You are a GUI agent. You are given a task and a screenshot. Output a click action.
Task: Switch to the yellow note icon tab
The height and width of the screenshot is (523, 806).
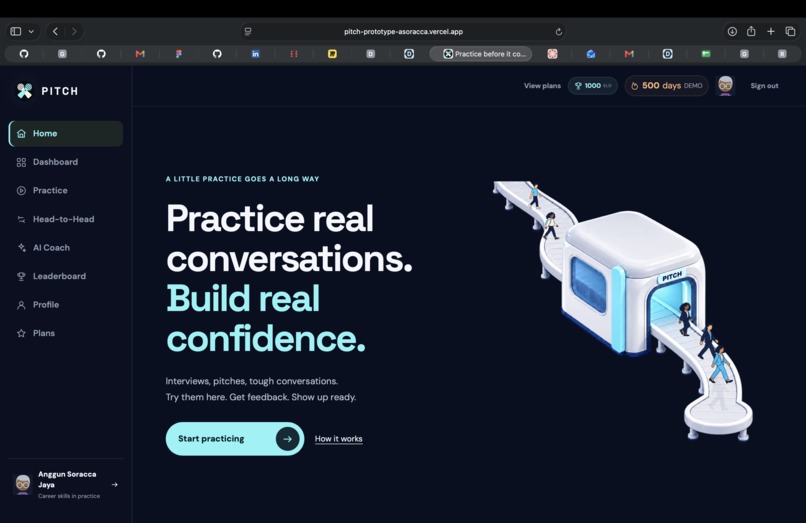coord(333,53)
